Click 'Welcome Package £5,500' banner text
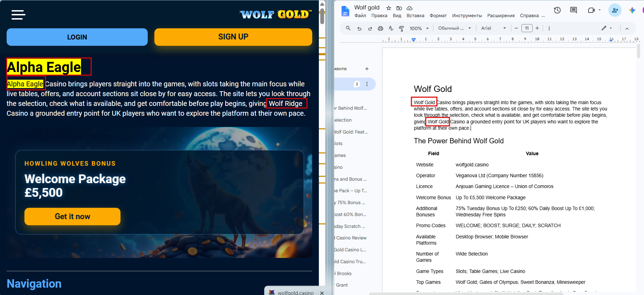This screenshot has height=295, width=644. click(x=75, y=186)
